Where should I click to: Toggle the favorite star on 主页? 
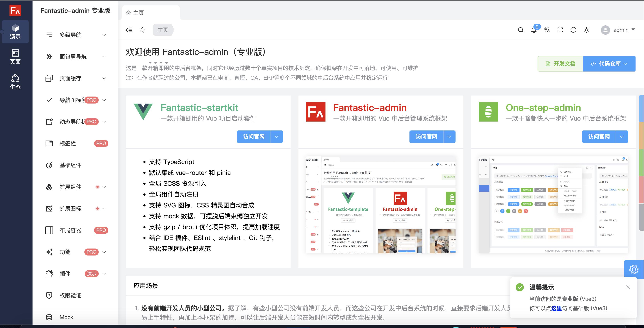(x=142, y=30)
